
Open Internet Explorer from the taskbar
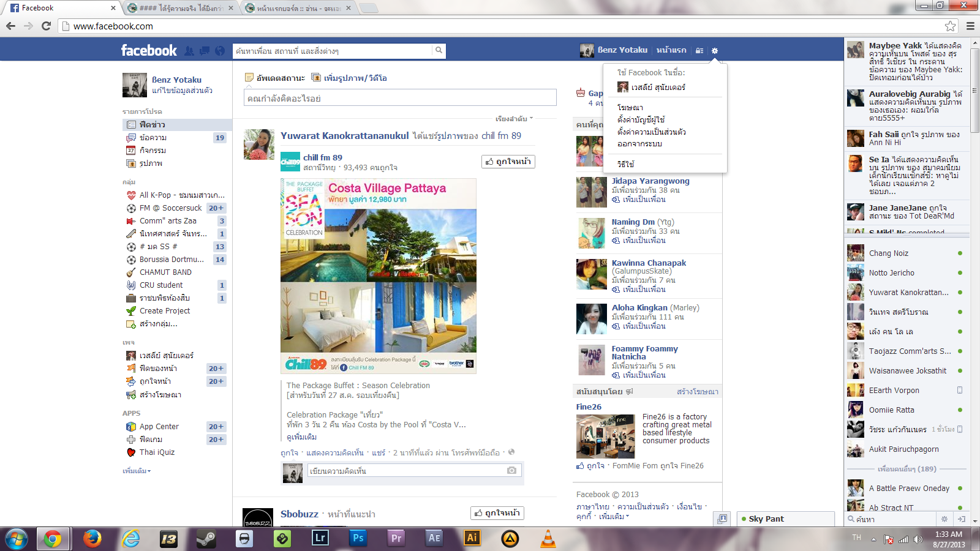pyautogui.click(x=130, y=539)
